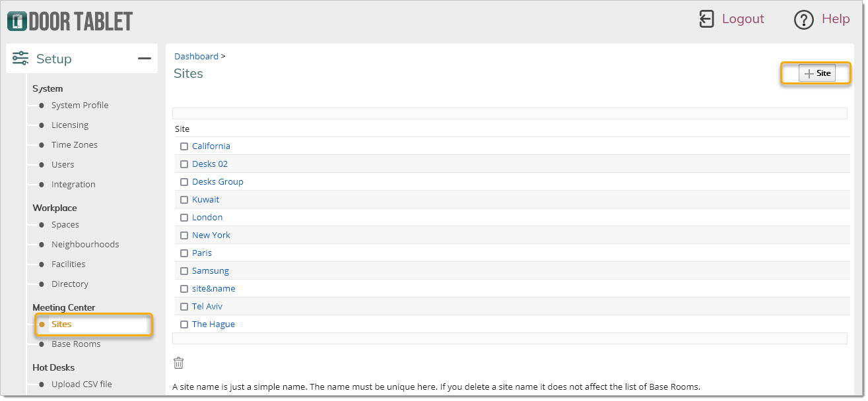Screen dimensions: 868x401
Task: Open The Hague site link
Action: [213, 324]
